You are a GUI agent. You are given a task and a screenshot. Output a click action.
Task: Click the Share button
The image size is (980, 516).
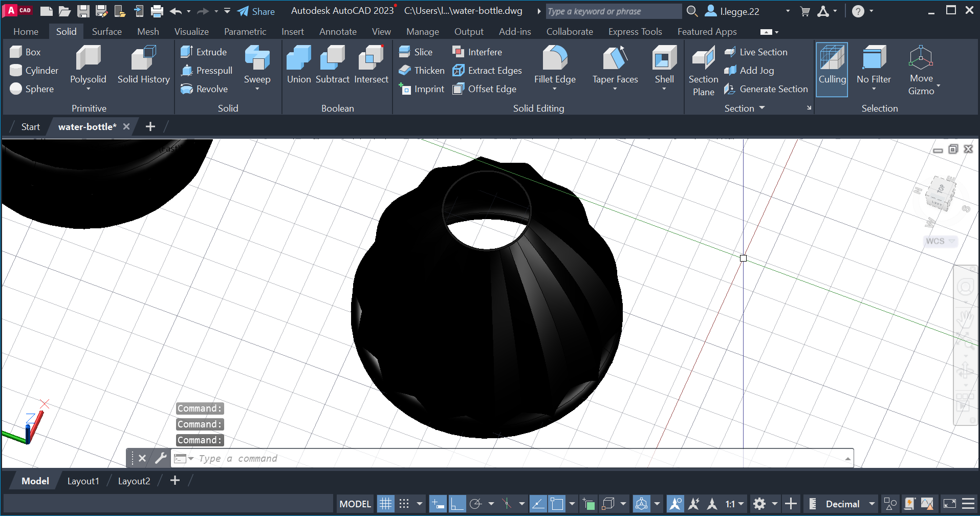pyautogui.click(x=256, y=11)
